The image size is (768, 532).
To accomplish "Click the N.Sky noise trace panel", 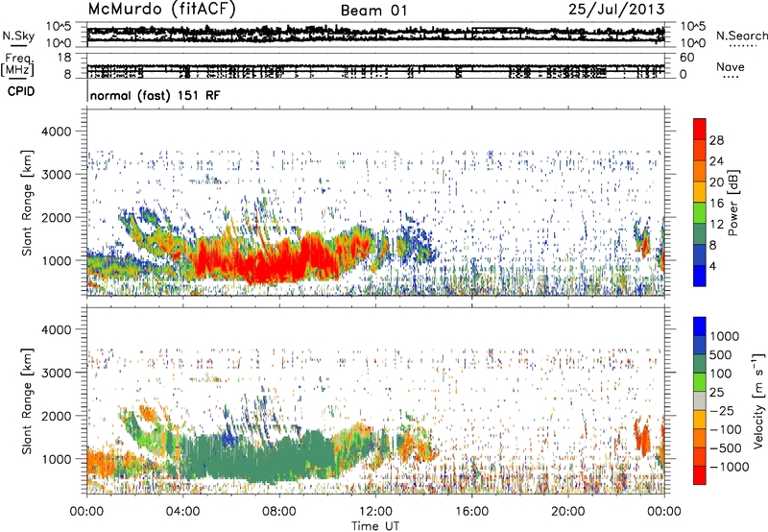I will pos(375,35).
